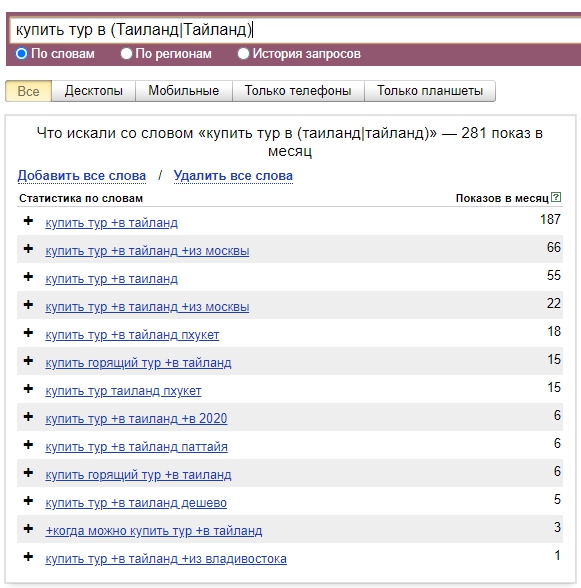Click the 'Добавить все слова' link
The width and height of the screenshot is (581, 588).
click(x=82, y=176)
